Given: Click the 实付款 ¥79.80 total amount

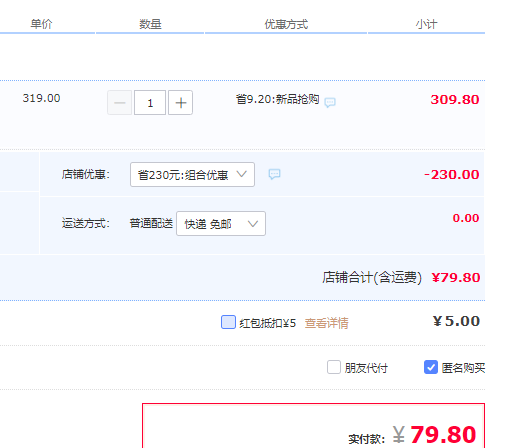Looking at the screenshot, I should click(x=434, y=434).
